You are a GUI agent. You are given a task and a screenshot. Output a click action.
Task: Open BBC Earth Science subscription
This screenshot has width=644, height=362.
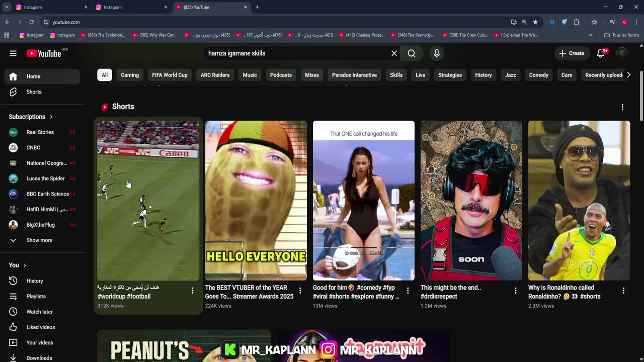click(x=42, y=194)
